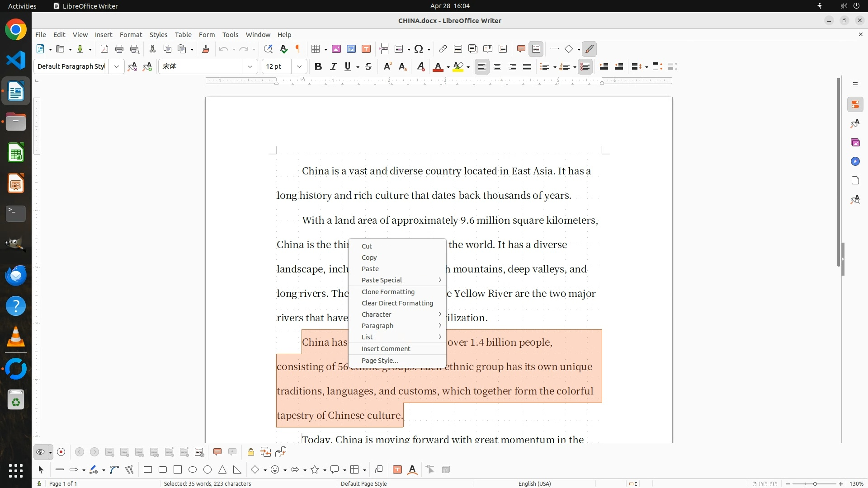Click the Export as PDF icon
868x488 pixels.
coord(104,49)
